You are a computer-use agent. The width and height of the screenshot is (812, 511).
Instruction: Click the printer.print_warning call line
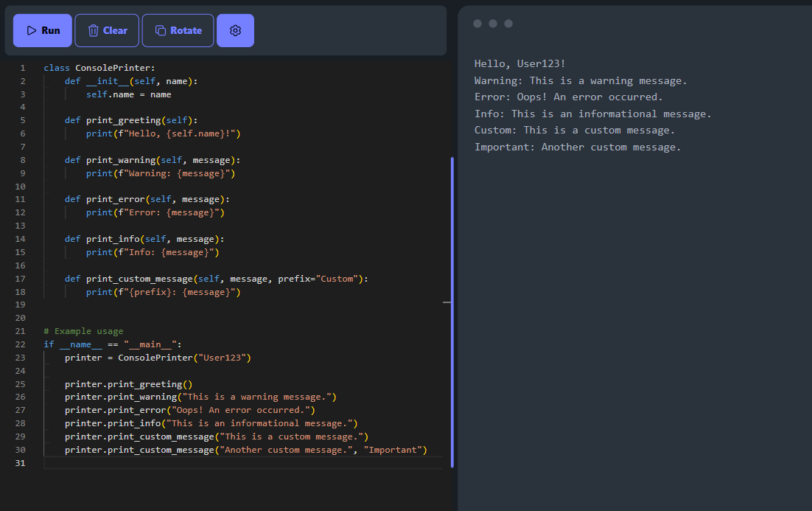click(200, 397)
